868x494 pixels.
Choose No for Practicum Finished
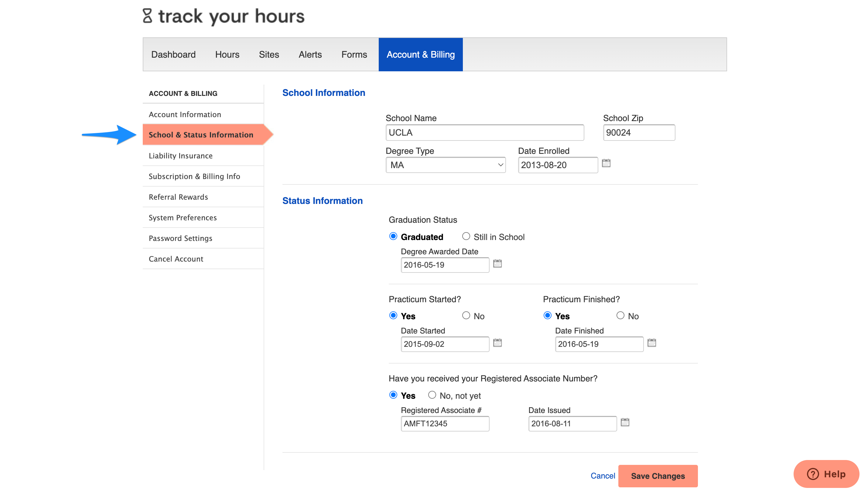pos(620,316)
